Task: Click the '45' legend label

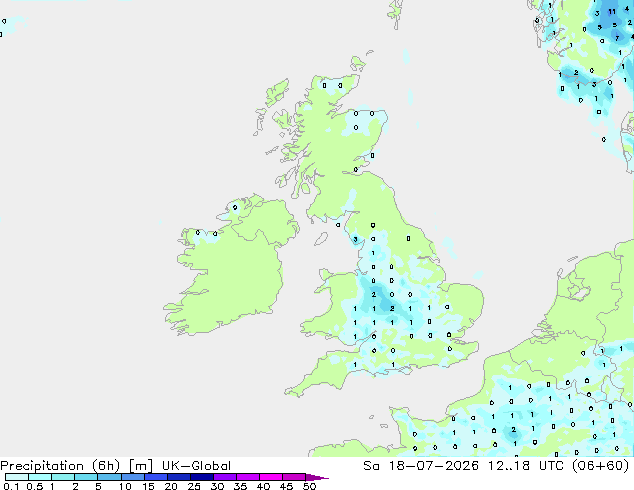Action: click(x=286, y=486)
